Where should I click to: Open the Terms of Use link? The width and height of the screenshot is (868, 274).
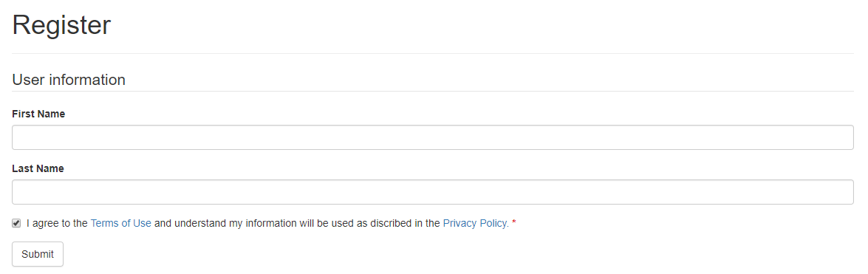tap(120, 223)
